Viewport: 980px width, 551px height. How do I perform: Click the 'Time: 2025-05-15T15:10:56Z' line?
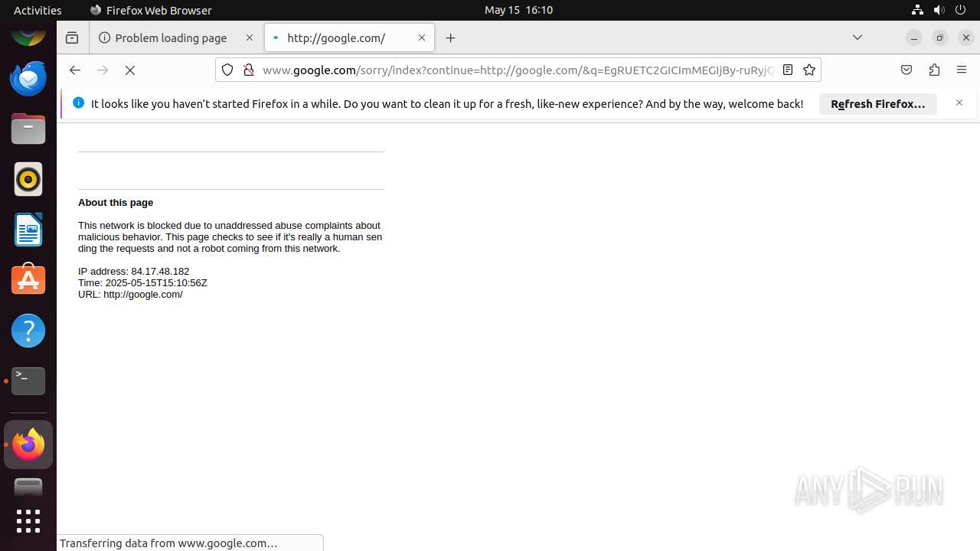click(142, 283)
